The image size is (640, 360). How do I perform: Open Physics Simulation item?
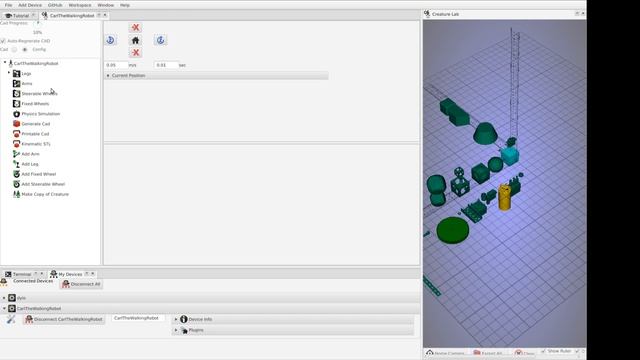40,113
